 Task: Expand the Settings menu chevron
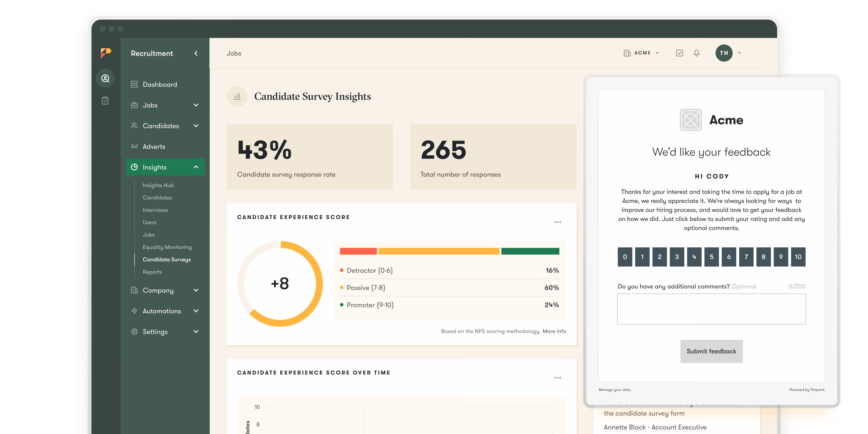196,332
